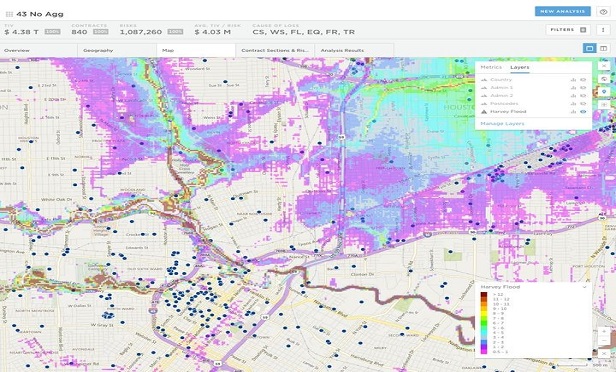Viewport: 616px width, 372px height.
Task: Click the X button below the zoom controls
Action: pos(604,354)
